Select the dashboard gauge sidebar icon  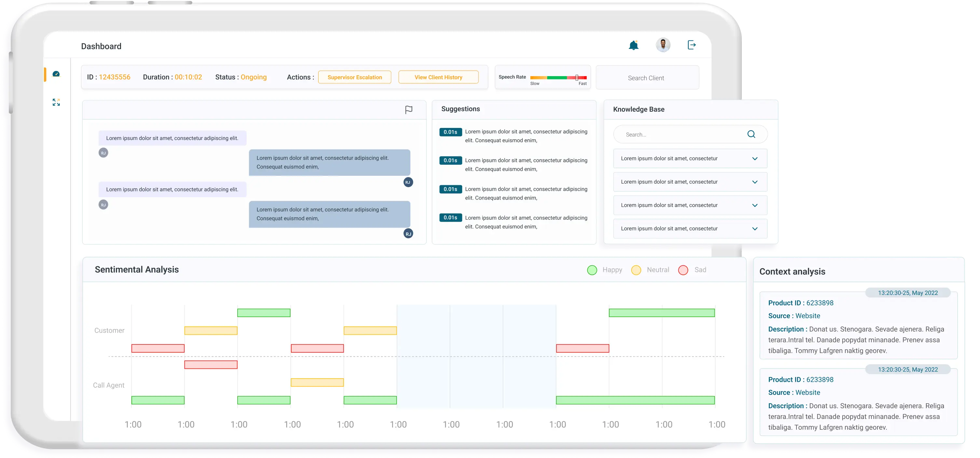[x=56, y=74]
